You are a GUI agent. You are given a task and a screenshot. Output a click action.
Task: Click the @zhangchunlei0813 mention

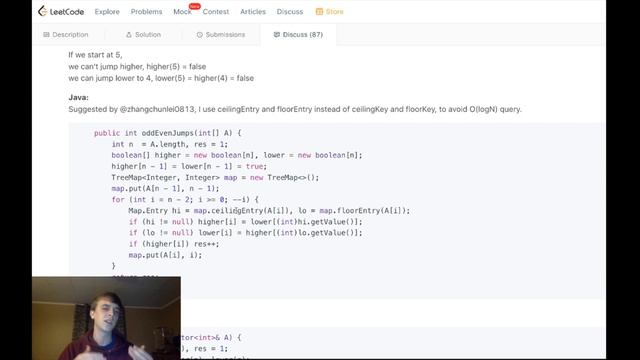(x=157, y=109)
